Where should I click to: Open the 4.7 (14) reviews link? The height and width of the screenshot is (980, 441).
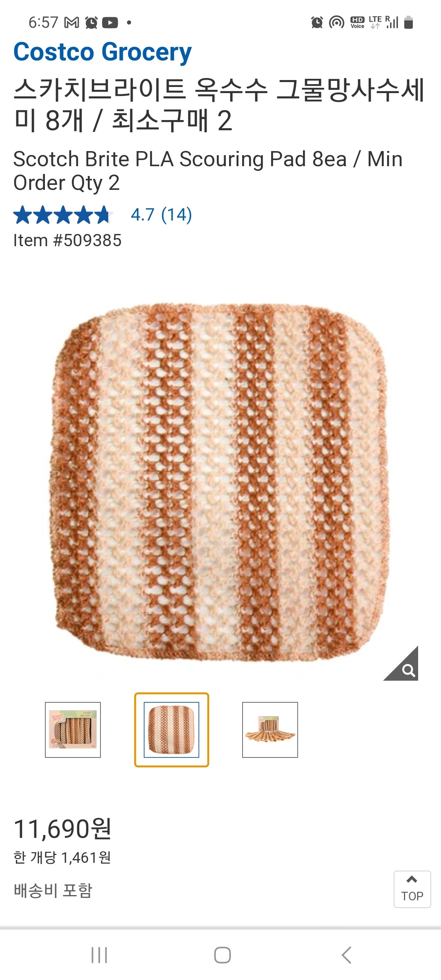(x=161, y=215)
